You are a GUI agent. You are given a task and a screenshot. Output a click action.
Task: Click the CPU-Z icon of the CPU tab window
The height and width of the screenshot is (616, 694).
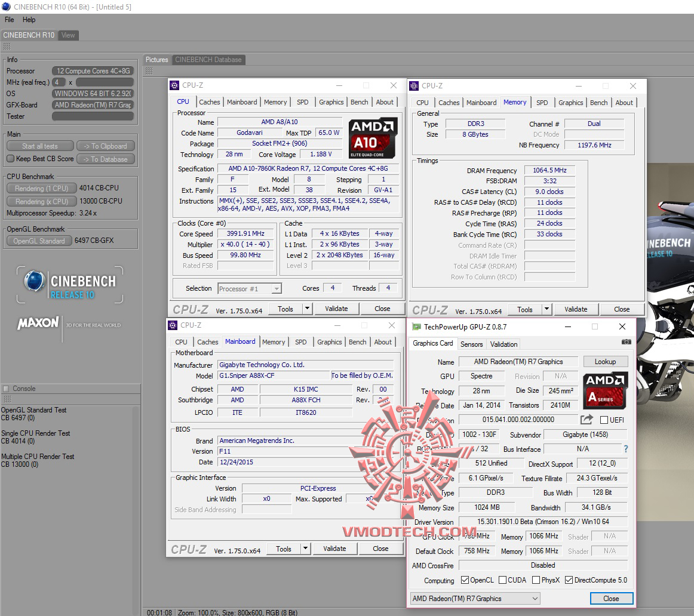click(174, 85)
